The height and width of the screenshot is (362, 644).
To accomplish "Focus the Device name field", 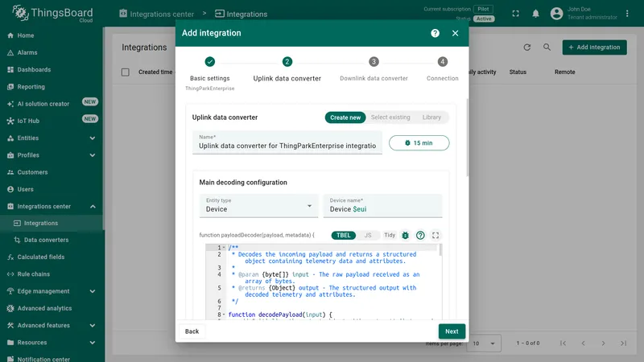I will 383,206.
